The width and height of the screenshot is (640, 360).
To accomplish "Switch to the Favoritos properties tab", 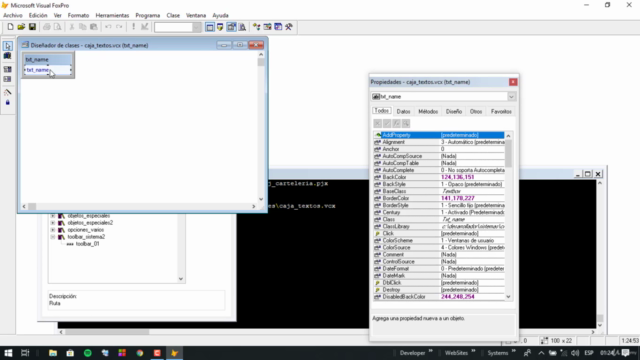I will [x=501, y=111].
